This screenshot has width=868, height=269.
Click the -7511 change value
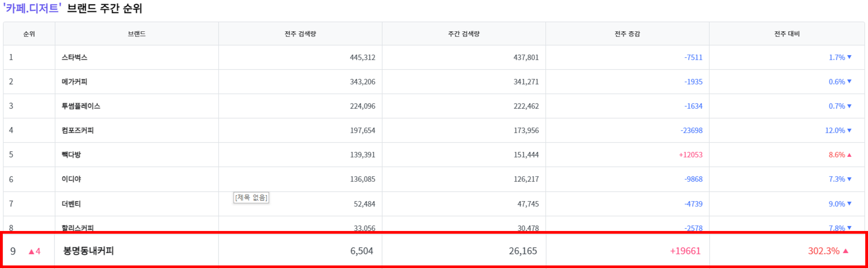693,57
